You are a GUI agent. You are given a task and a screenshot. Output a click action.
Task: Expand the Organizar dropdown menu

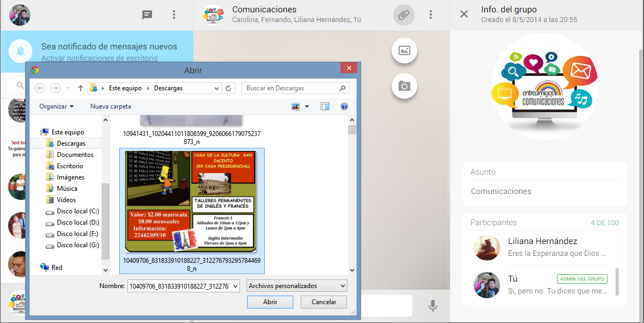coord(56,106)
